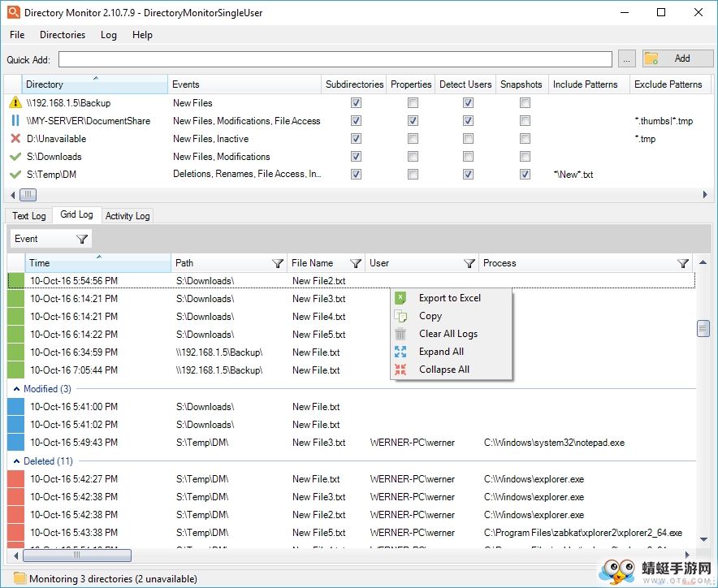Click the grid log scroll-up arrow

point(703,263)
